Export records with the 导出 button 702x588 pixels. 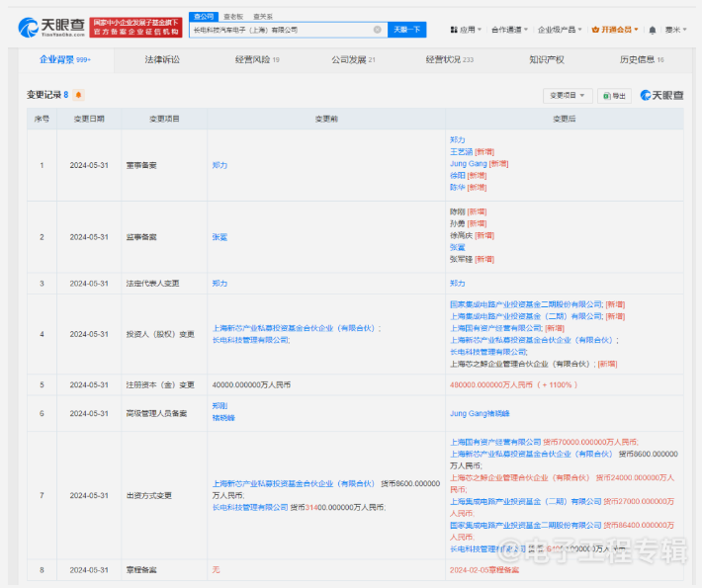pos(614,96)
